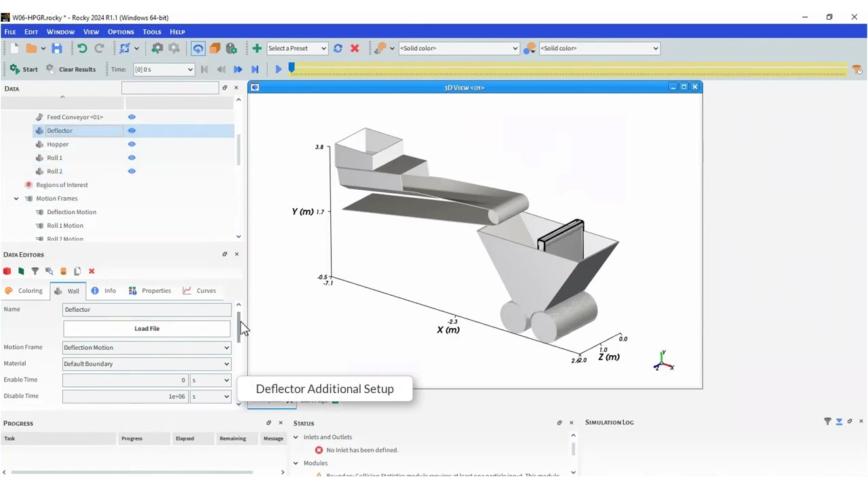Viewport: 868px width, 488px height.
Task: Open the Motion Frame dropdown
Action: 146,348
